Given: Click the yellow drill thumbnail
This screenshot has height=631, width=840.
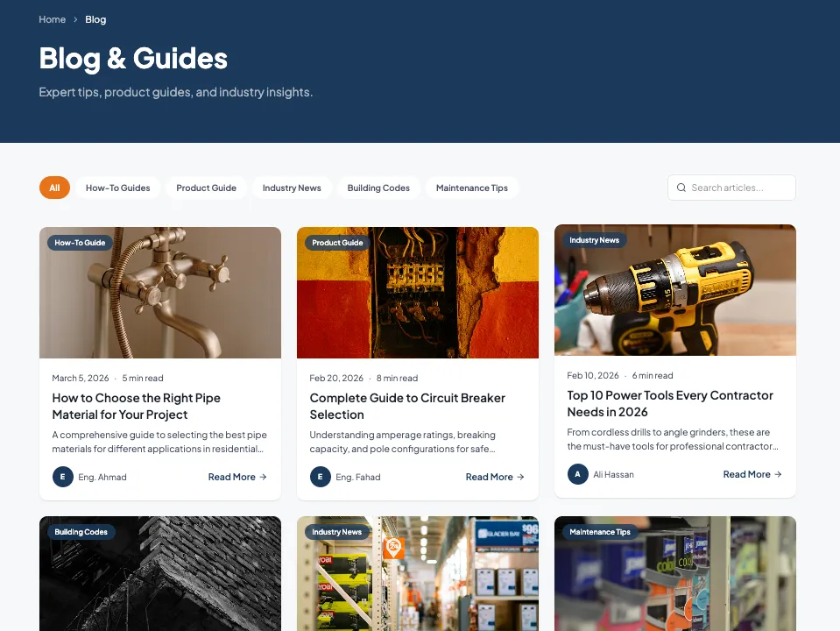Looking at the screenshot, I should 675,290.
